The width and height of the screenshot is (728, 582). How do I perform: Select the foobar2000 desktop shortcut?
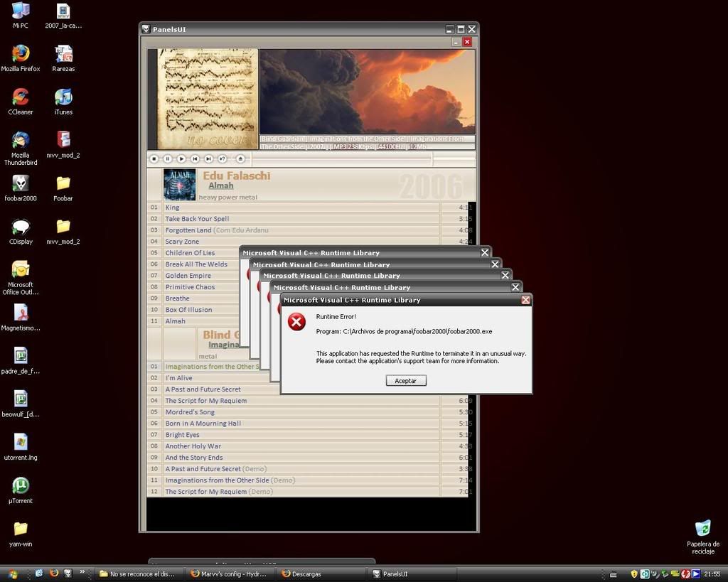tap(21, 188)
